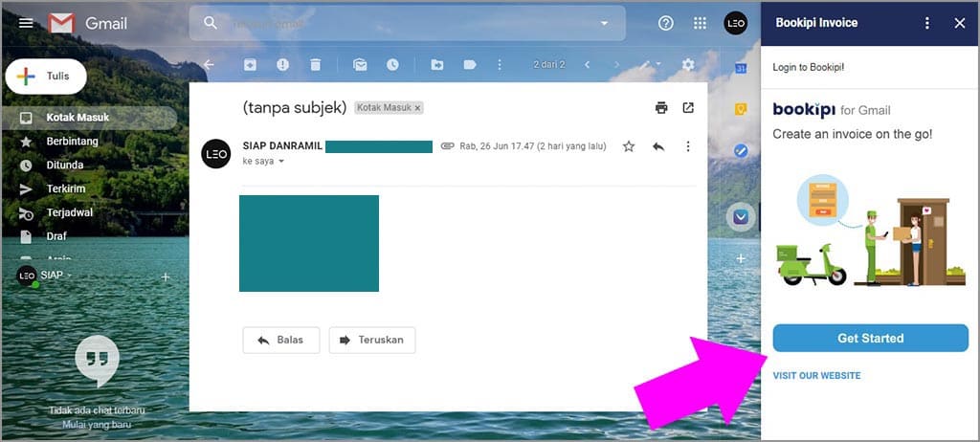Reply using the arrow icon in header
The width and height of the screenshot is (980, 442).
658,146
